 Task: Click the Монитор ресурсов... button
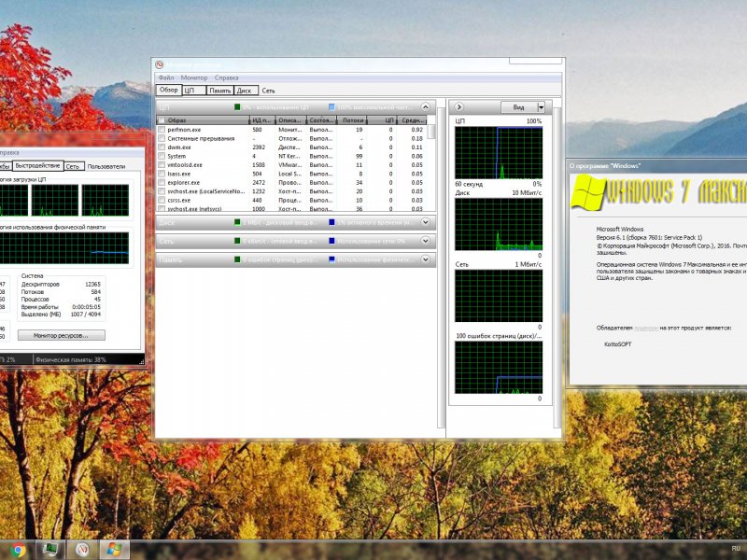coord(62,336)
